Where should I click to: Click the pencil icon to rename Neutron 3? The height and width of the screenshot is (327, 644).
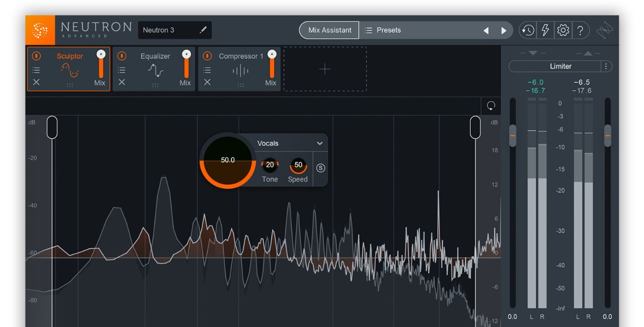tap(203, 30)
